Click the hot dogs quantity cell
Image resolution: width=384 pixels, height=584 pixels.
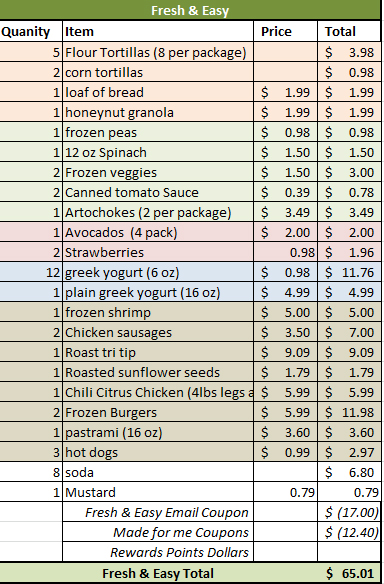click(x=31, y=452)
